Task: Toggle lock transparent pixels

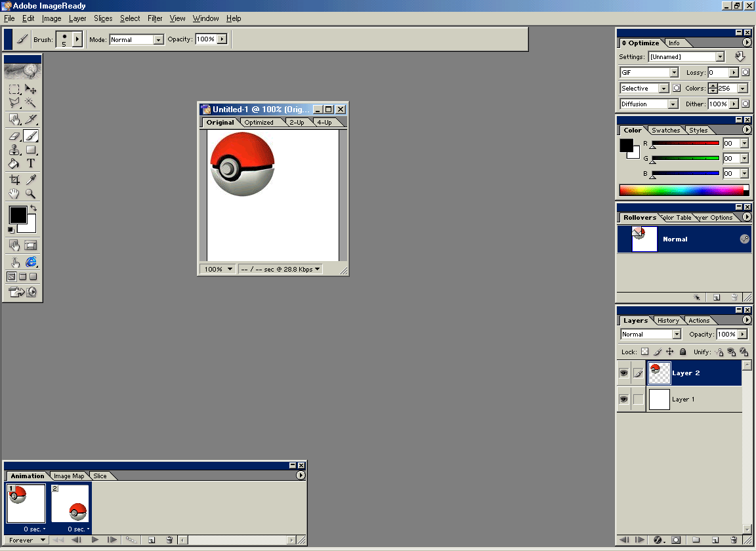Action: [x=644, y=352]
